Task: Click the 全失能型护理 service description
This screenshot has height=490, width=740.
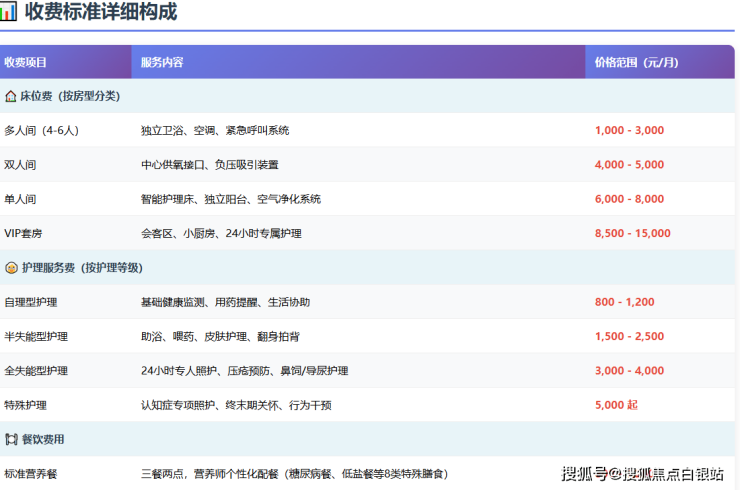Action: [x=245, y=370]
